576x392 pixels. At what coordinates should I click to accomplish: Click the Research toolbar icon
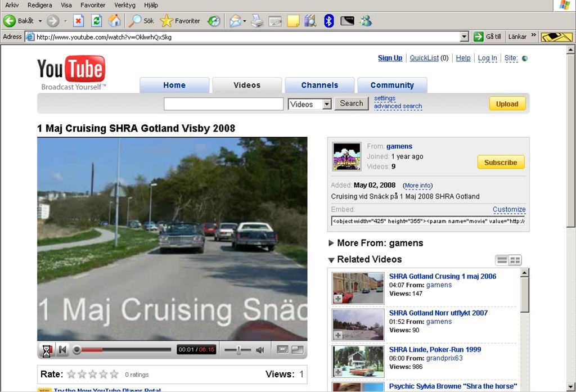310,21
